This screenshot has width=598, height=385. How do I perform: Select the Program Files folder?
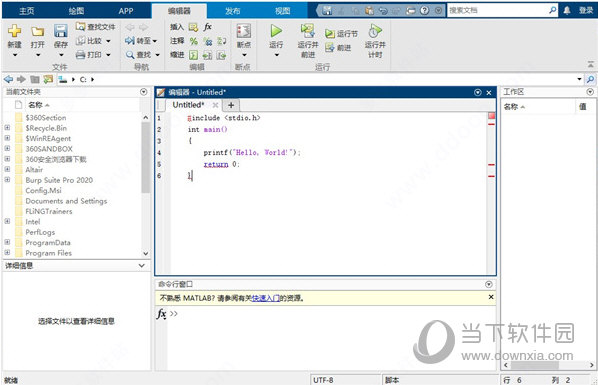48,253
